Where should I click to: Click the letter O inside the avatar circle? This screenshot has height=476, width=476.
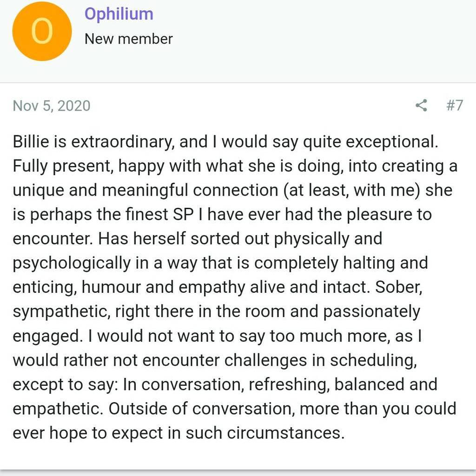[42, 31]
